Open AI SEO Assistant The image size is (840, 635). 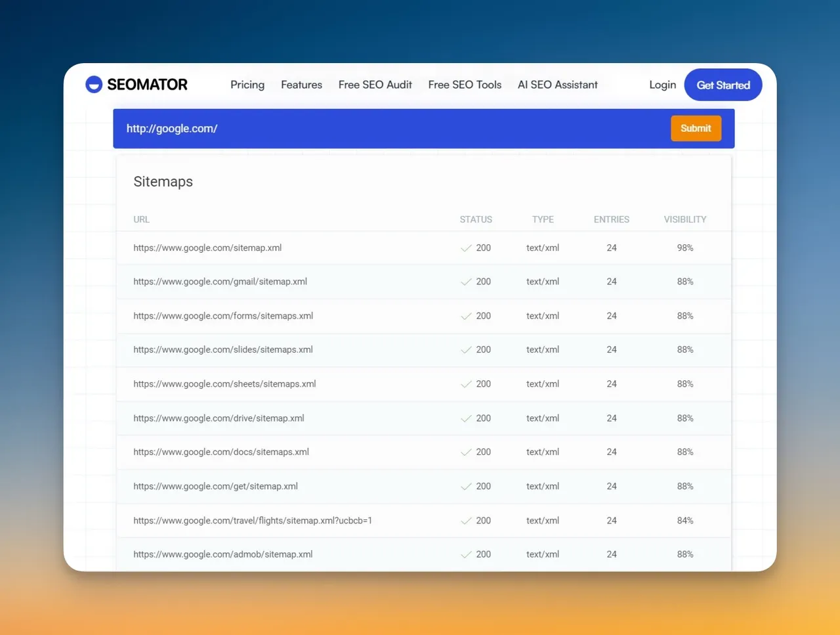point(558,85)
